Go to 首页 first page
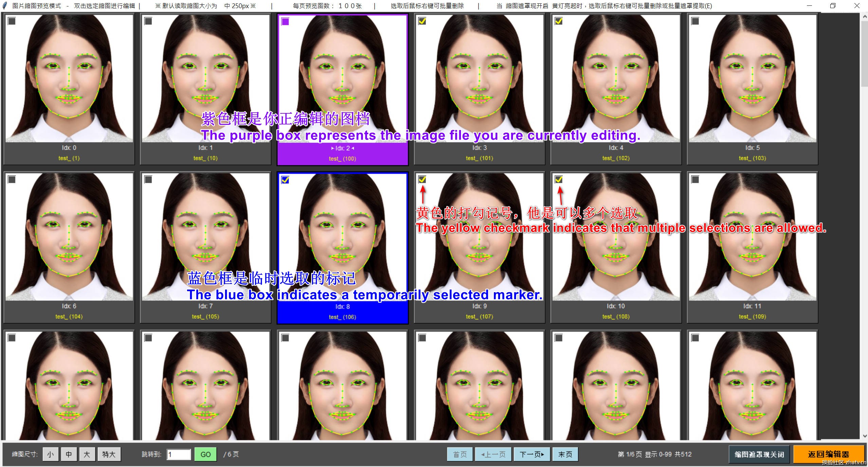868x467 pixels. (460, 454)
